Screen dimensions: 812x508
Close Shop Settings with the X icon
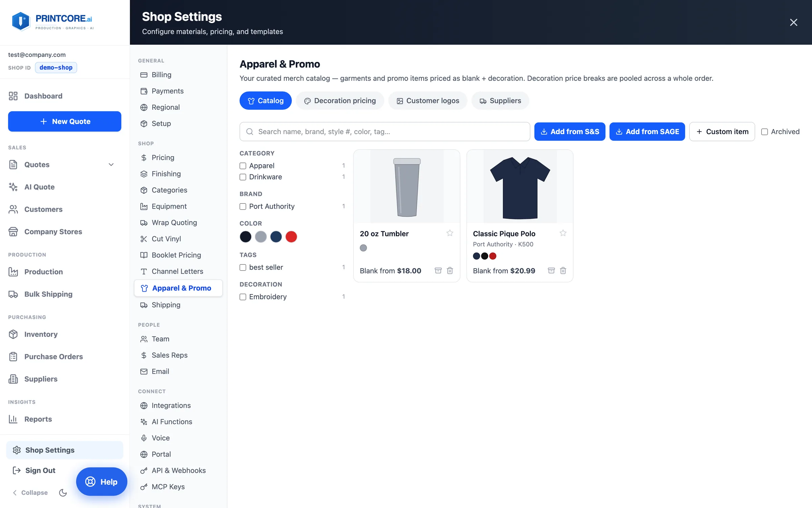[x=793, y=22]
